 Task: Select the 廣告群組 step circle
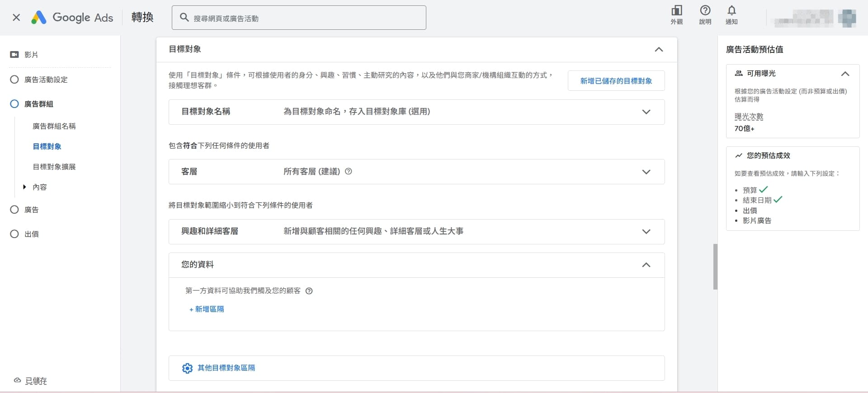[x=14, y=104]
